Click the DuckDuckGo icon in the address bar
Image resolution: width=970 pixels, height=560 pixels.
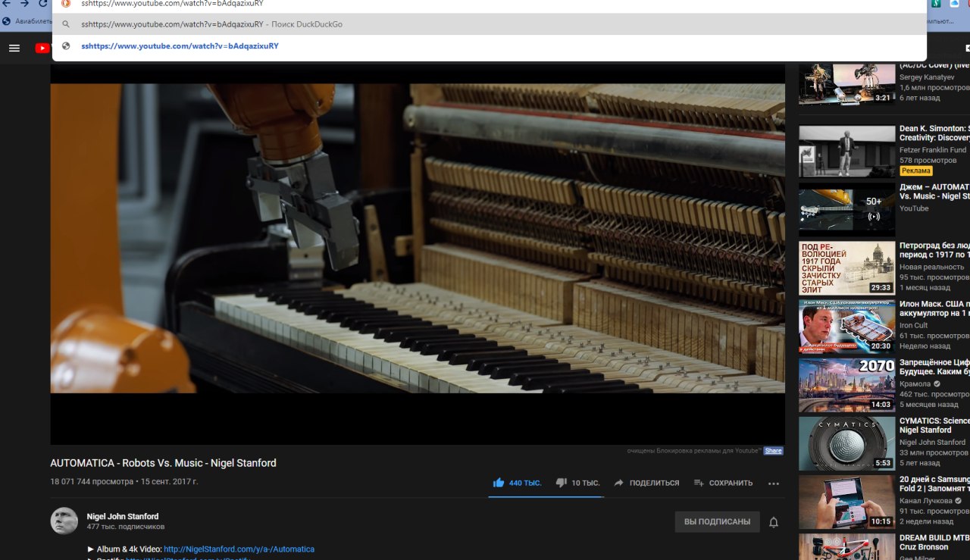click(66, 3)
